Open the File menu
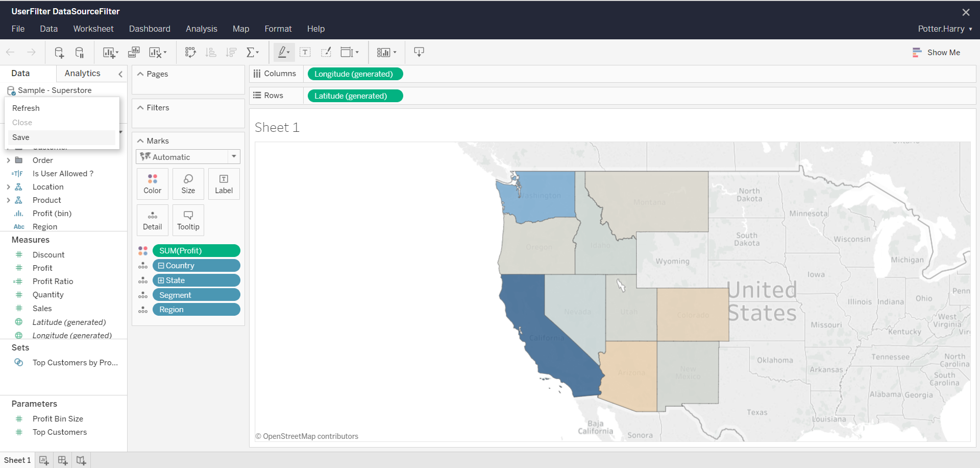Image resolution: width=980 pixels, height=468 pixels. point(18,29)
